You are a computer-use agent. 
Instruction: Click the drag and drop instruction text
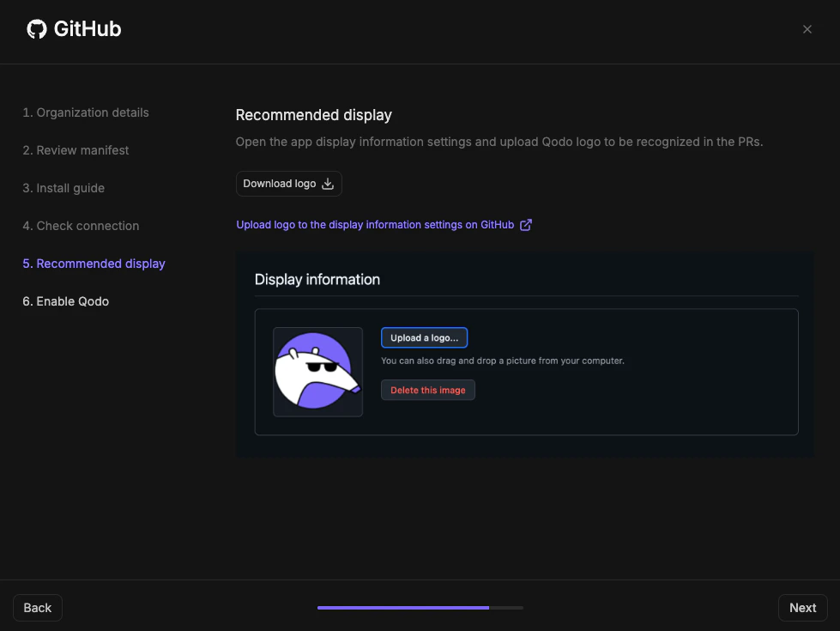502,361
